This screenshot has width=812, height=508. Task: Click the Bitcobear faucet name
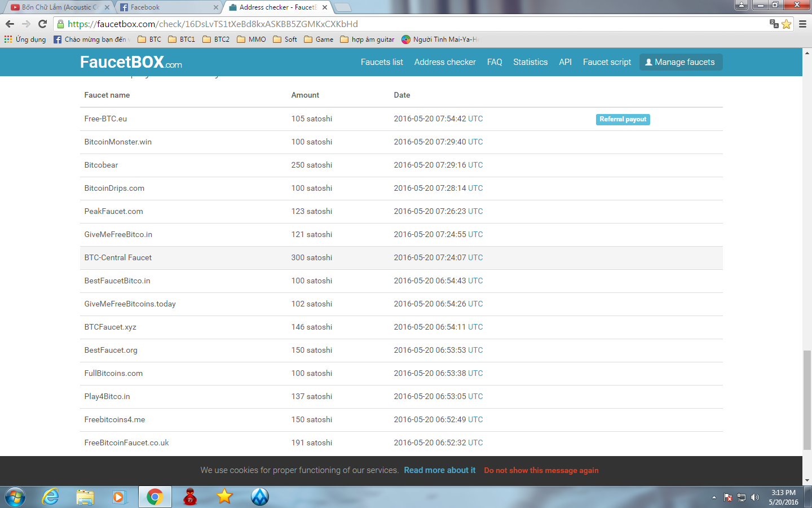[101, 165]
